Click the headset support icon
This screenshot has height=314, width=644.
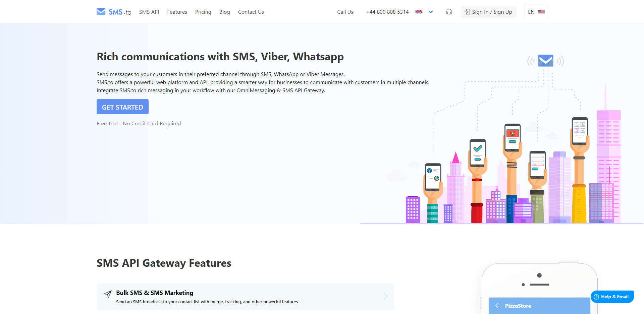pyautogui.click(x=449, y=12)
